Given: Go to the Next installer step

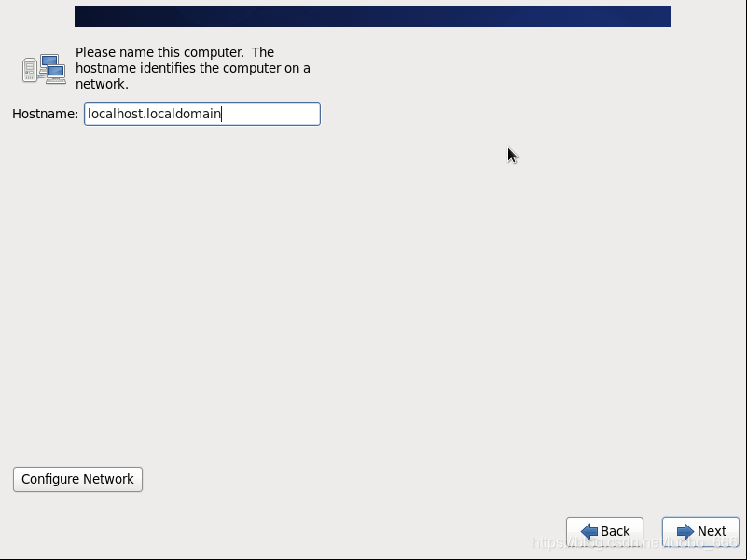Looking at the screenshot, I should (700, 531).
